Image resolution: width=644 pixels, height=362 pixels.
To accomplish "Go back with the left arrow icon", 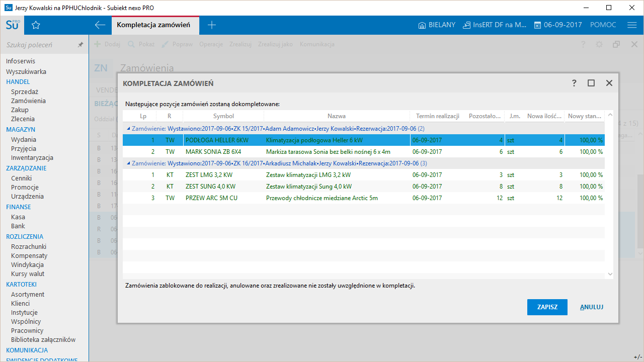I will click(x=100, y=25).
